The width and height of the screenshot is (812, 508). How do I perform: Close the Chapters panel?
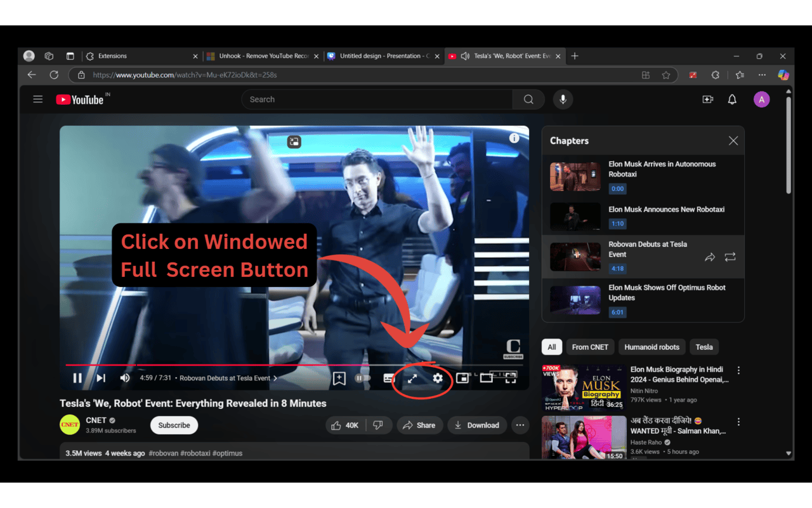[x=733, y=141]
